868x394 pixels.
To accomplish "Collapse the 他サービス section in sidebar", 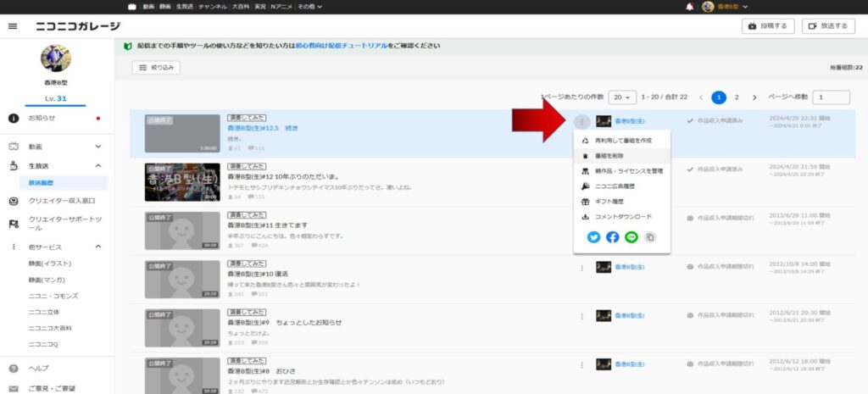I will [x=98, y=247].
